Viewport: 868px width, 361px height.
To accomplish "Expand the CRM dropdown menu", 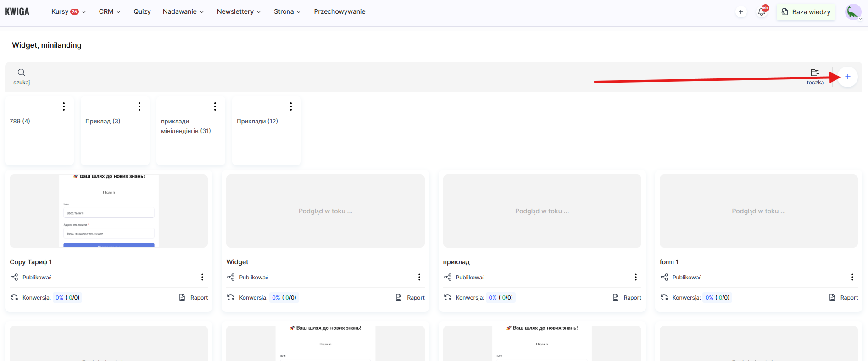I will 109,12.
